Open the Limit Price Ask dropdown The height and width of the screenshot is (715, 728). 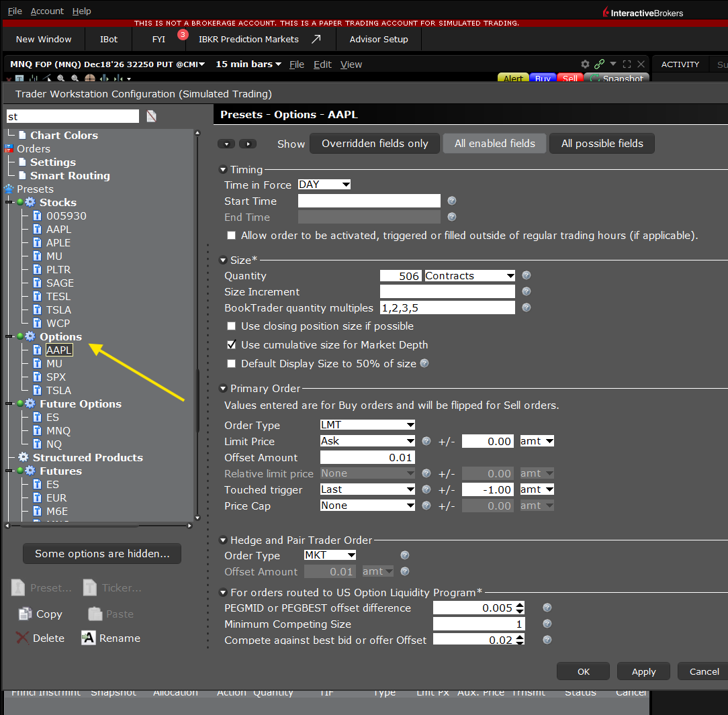pos(367,441)
